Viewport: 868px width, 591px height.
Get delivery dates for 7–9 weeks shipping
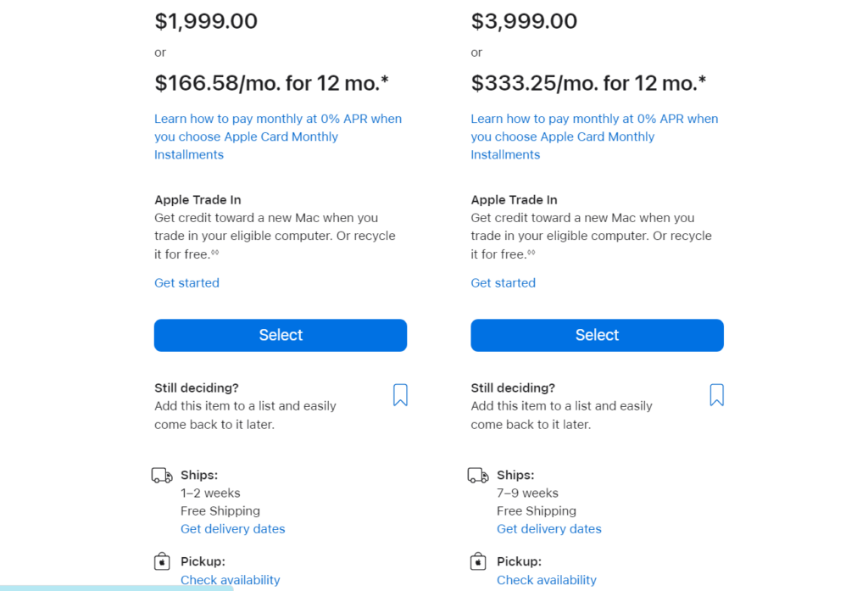tap(549, 529)
